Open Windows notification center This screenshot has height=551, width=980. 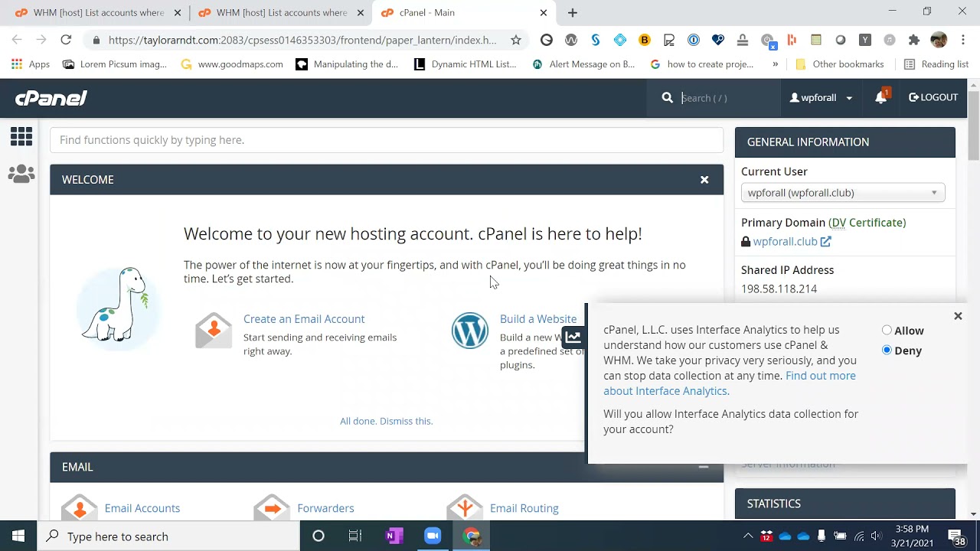957,536
